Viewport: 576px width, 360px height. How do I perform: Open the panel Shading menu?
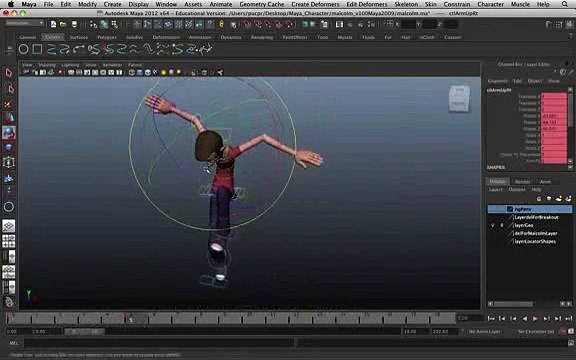click(47, 65)
